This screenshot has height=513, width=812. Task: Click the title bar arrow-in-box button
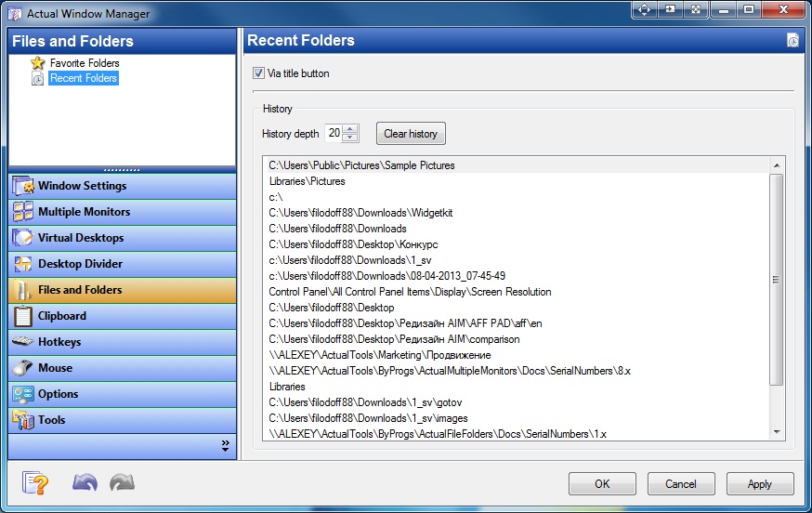point(670,9)
